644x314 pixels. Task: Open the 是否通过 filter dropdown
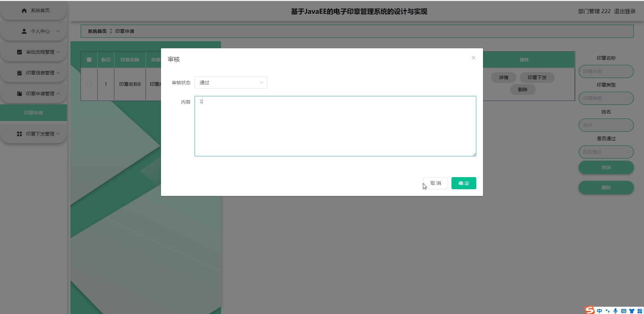(x=606, y=152)
